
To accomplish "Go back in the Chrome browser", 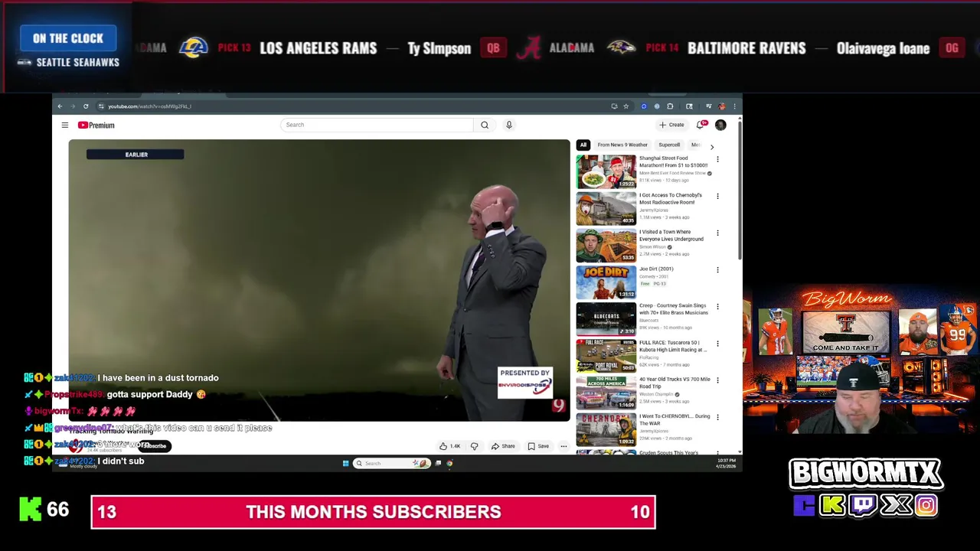I will [x=60, y=106].
